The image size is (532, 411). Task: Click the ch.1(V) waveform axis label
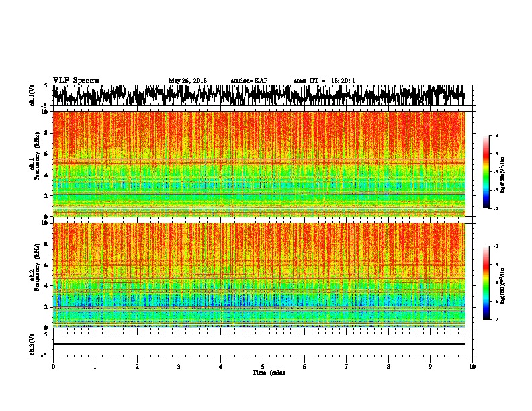32,95
